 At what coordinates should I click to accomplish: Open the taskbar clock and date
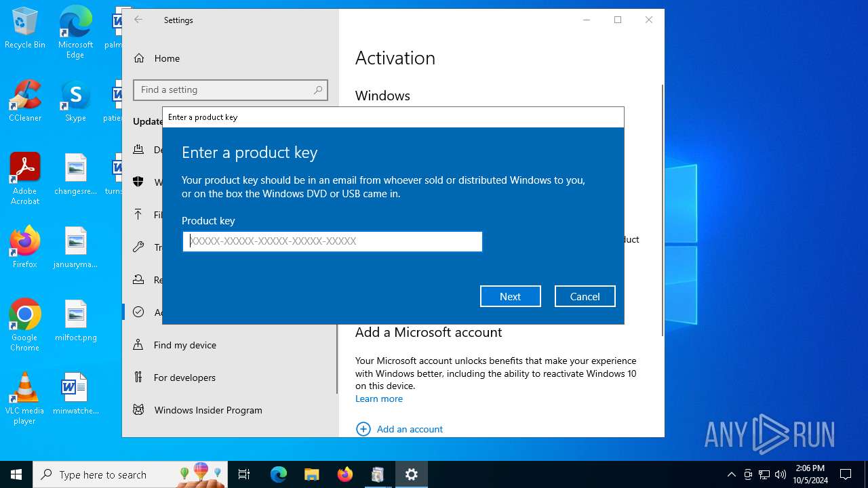[810, 474]
